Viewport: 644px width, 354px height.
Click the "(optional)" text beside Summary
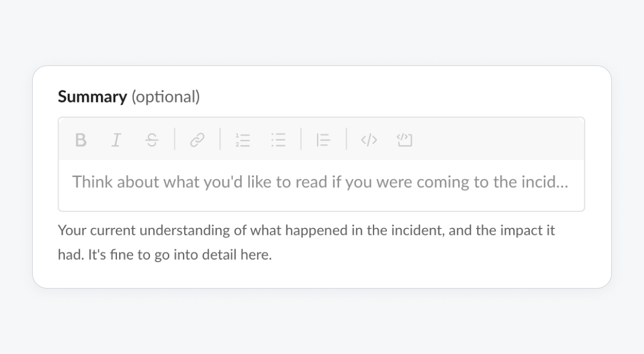165,97
